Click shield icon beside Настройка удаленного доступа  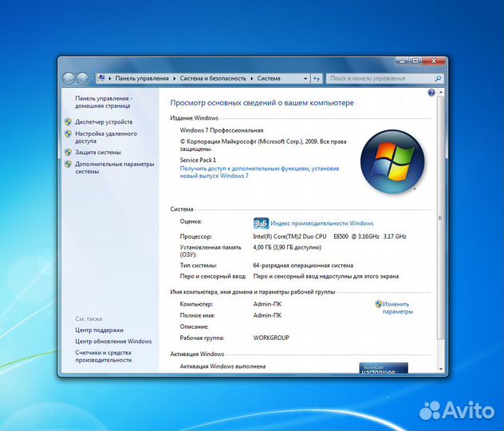tap(68, 133)
